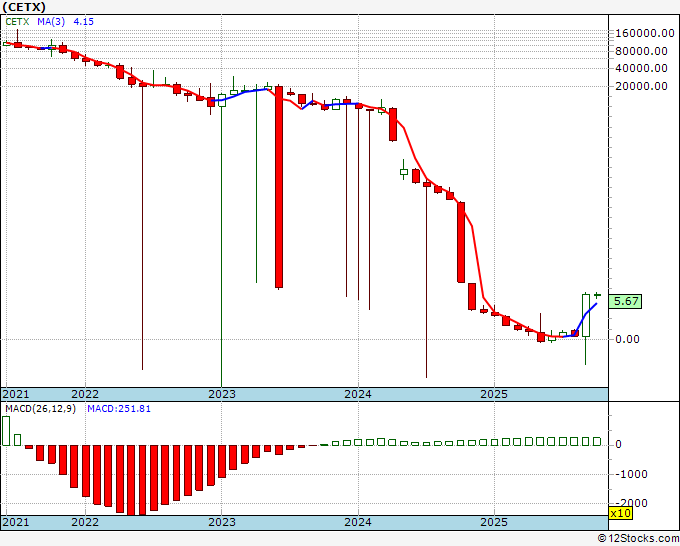Click the MA(3) indicator label

click(x=51, y=22)
